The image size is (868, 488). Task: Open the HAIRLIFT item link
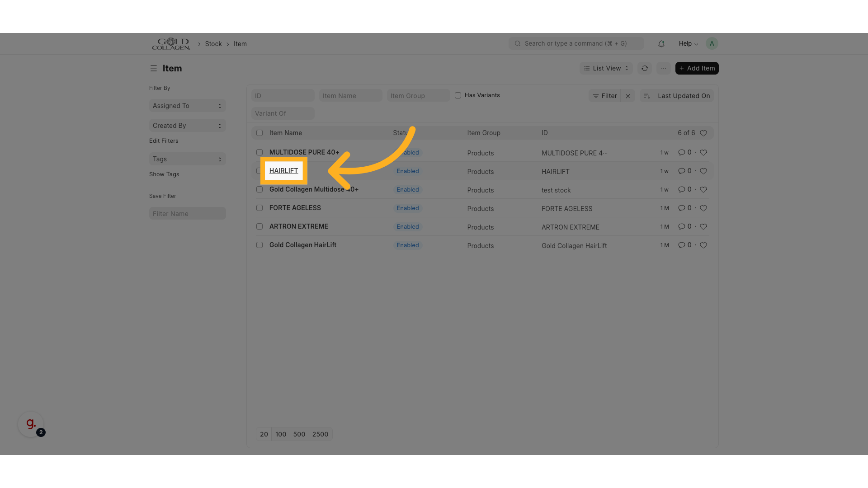tap(283, 171)
